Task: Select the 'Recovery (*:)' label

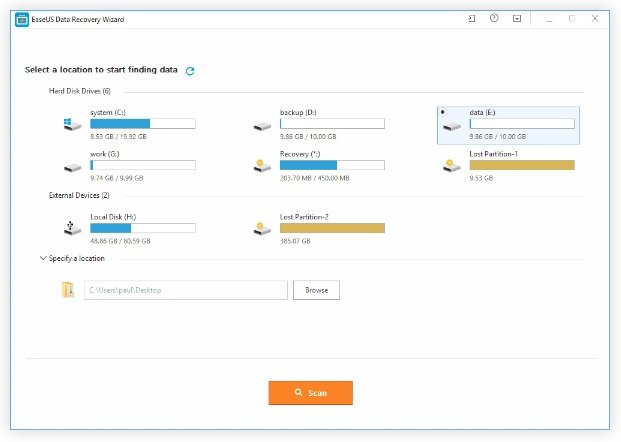Action: point(300,154)
